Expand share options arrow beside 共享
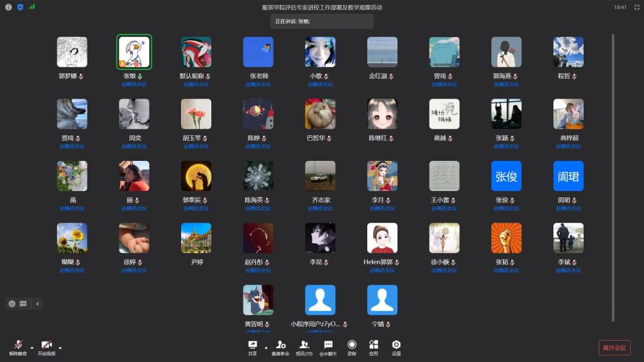Viewport: 644px width, 362px height. tap(265, 347)
